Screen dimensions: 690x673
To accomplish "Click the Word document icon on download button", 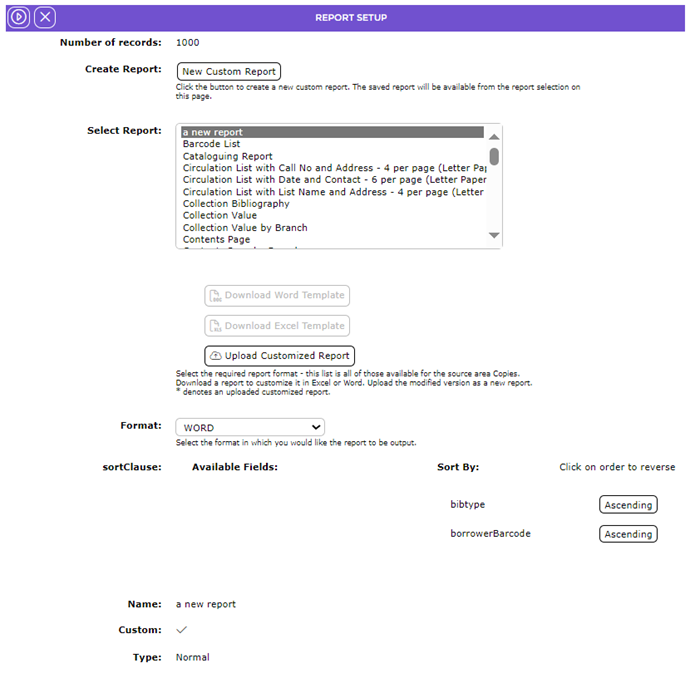I will tap(215, 295).
